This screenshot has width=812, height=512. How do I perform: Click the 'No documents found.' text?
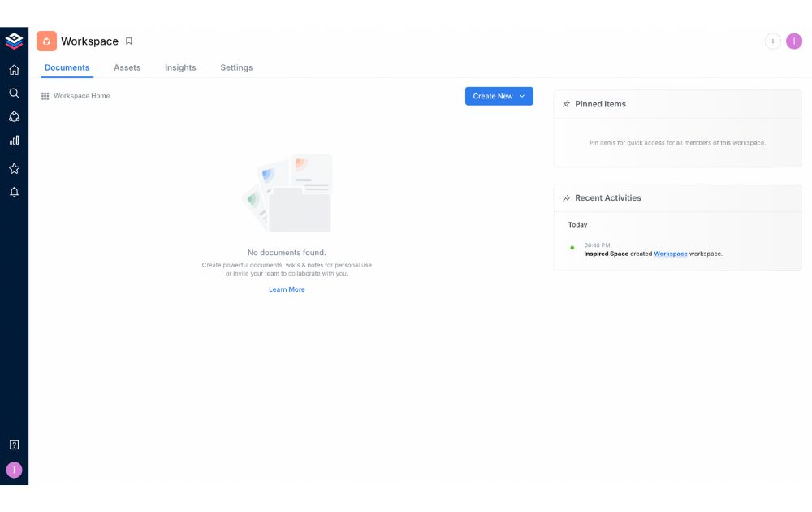coord(287,253)
